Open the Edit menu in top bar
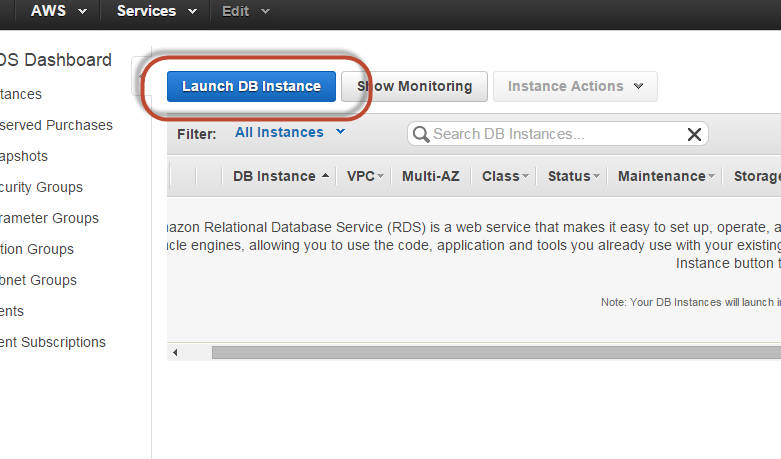Image resolution: width=781 pixels, height=459 pixels. [x=246, y=11]
